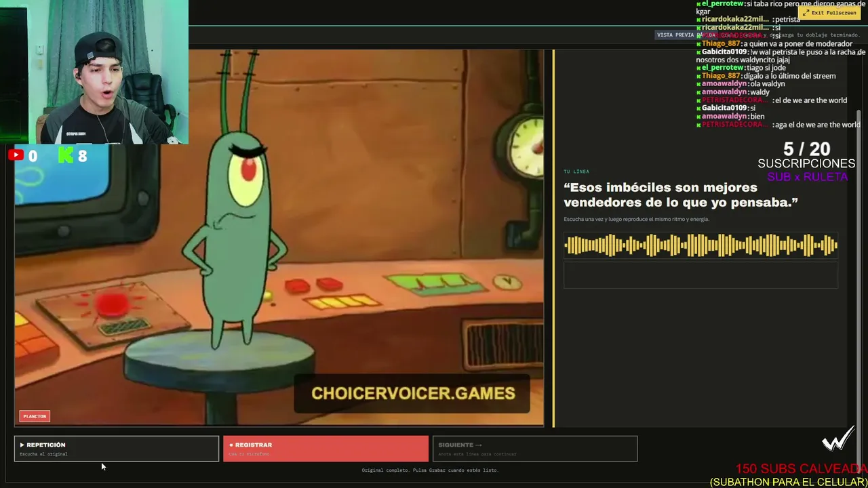Click the "150 SUBS CALVEADA" goal text
Viewport: 868px width, 488px height.
pyautogui.click(x=802, y=469)
